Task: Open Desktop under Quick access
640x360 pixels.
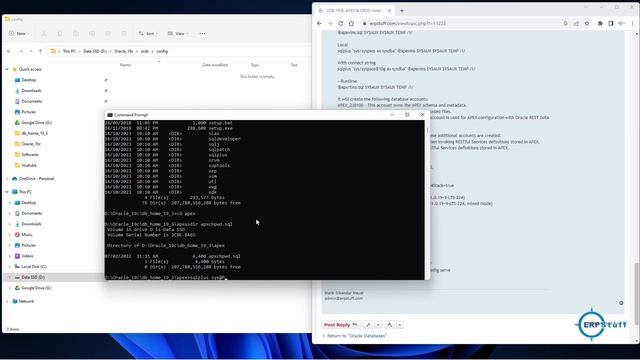Action: pos(29,80)
